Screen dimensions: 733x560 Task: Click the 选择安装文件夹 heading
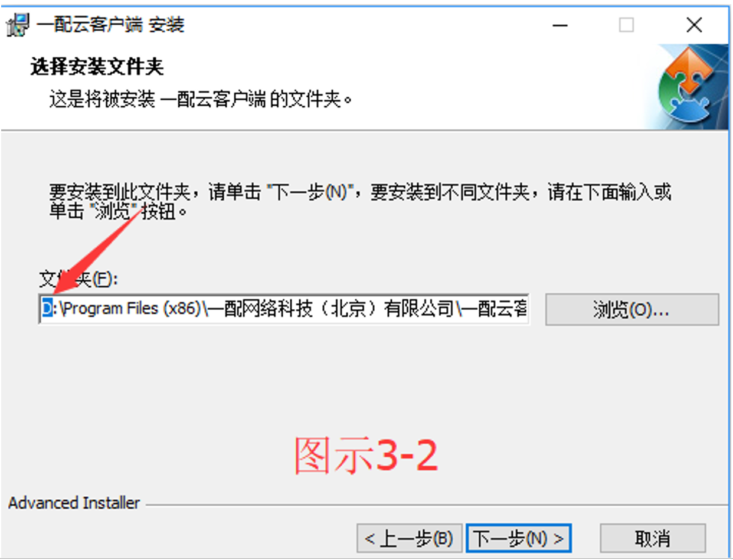click(97, 67)
